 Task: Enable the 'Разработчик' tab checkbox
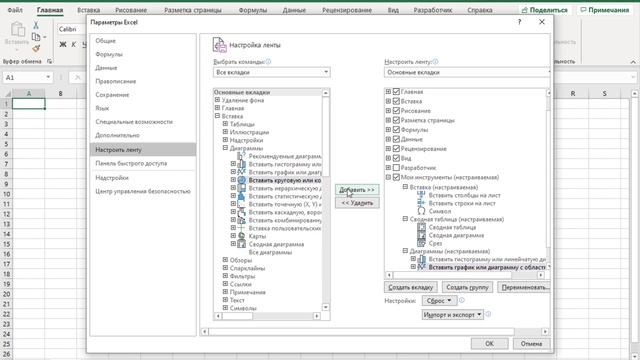click(396, 168)
